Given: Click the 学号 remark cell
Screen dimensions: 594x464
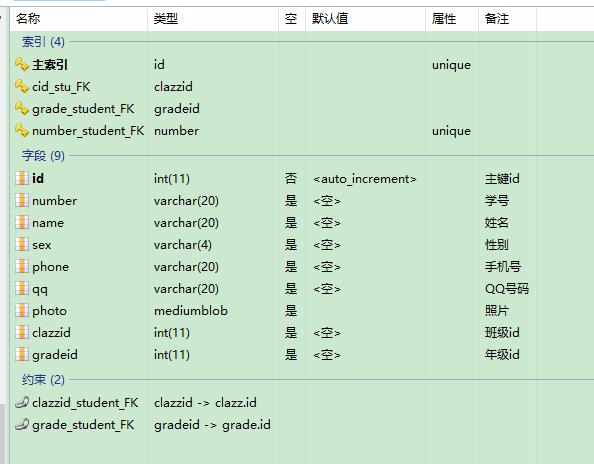Looking at the screenshot, I should pyautogui.click(x=497, y=200).
